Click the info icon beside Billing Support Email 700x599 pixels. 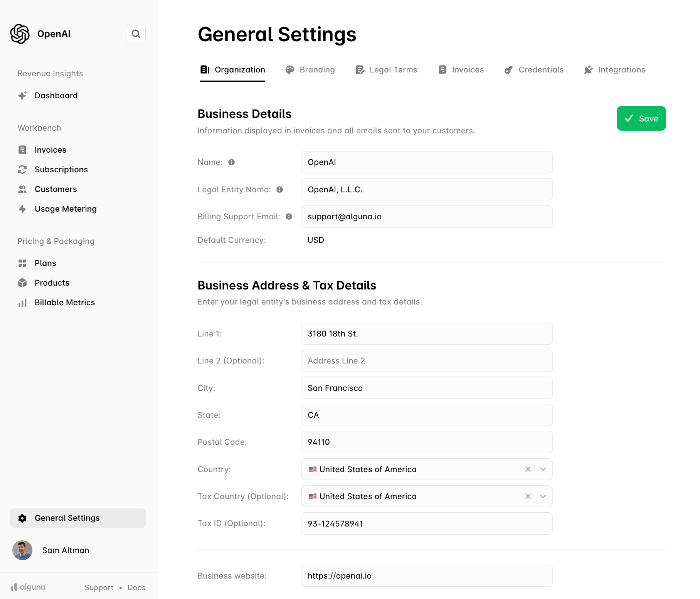(x=289, y=217)
